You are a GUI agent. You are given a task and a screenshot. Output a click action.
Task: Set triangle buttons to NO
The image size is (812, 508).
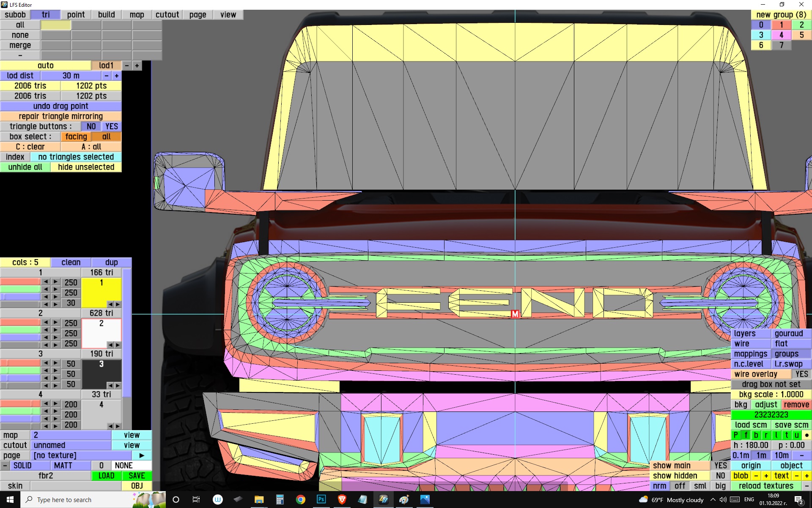[x=91, y=127]
